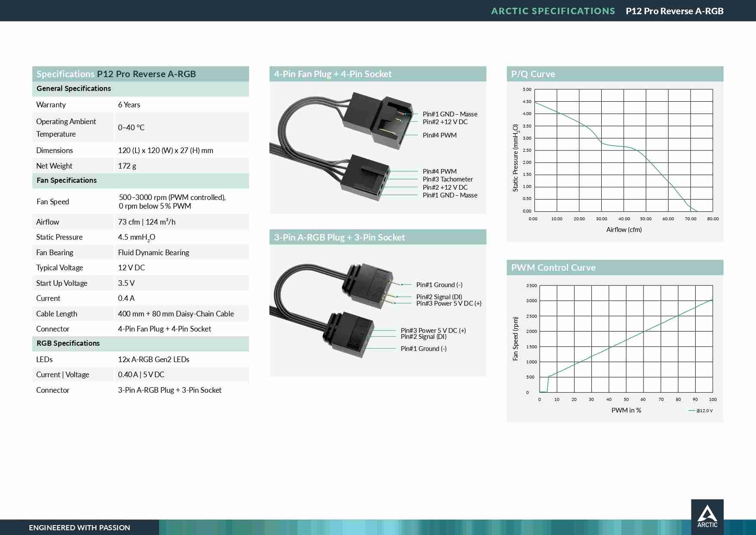Click the ARCTIC logo in bottom corner
Viewport: 756px width, 535px height.
point(707,516)
